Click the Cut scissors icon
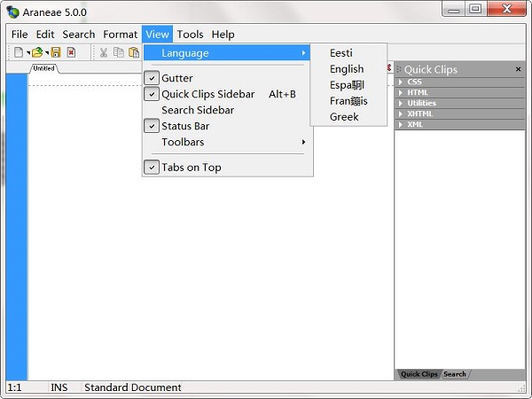 click(104, 52)
